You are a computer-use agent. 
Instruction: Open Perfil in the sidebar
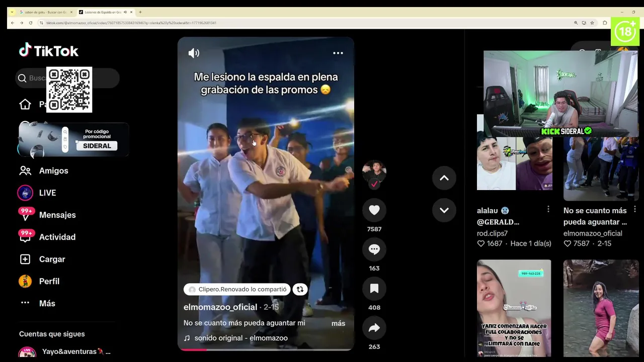49,281
